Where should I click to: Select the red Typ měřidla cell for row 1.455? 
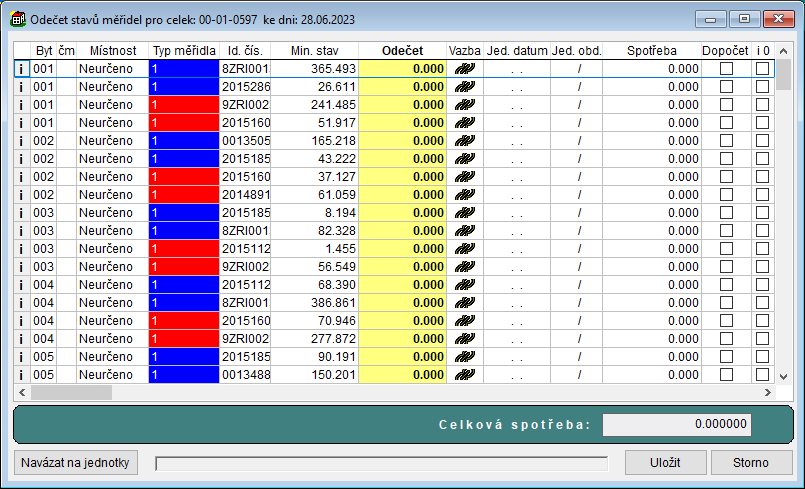183,249
